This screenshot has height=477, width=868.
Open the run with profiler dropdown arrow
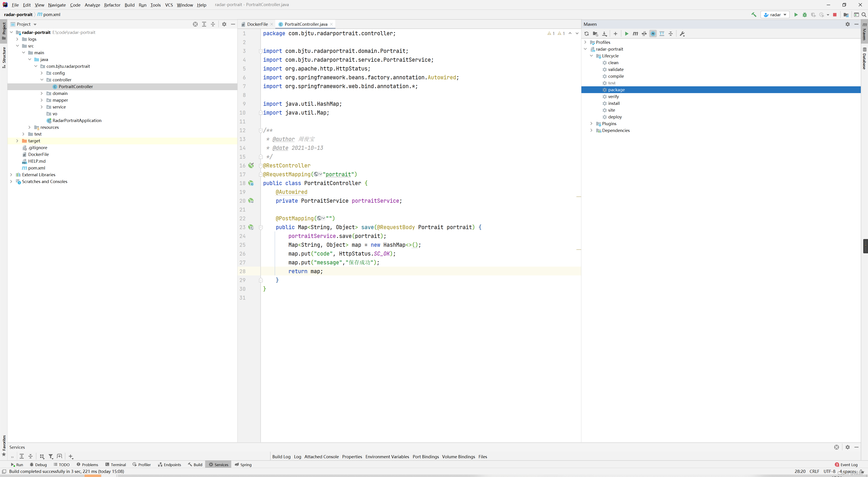tap(828, 15)
